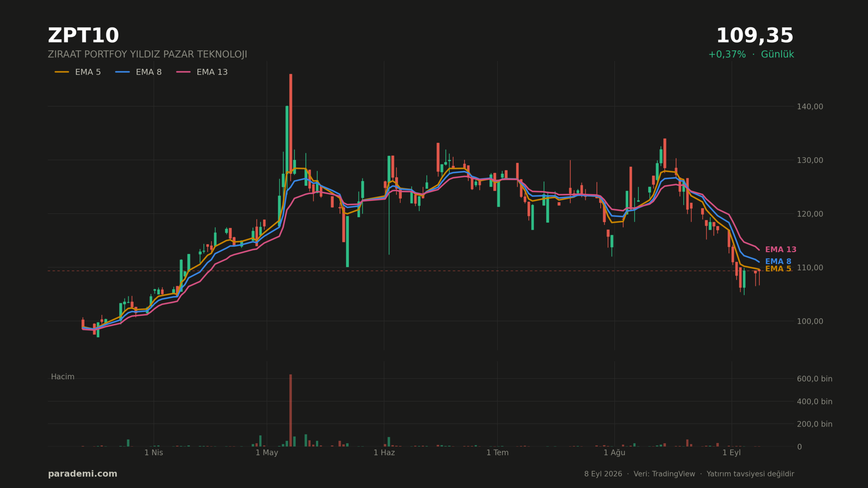Click the 1 Ağu date axis label

pyautogui.click(x=614, y=453)
